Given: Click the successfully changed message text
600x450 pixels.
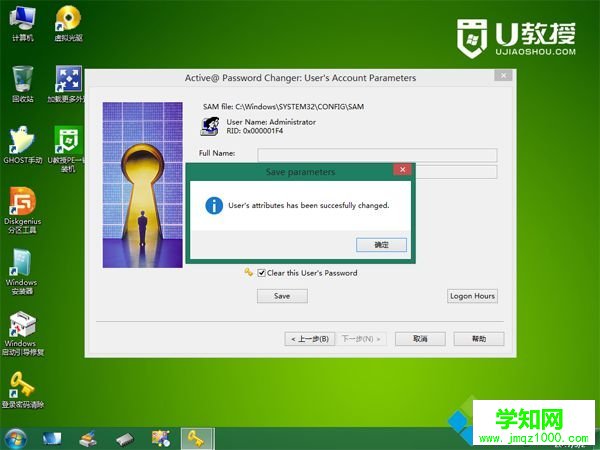Looking at the screenshot, I should 308,205.
